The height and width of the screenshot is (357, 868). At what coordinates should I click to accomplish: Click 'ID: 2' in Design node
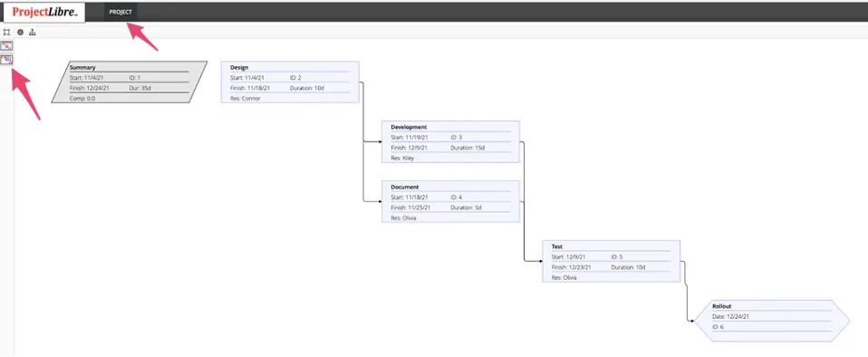click(x=295, y=78)
